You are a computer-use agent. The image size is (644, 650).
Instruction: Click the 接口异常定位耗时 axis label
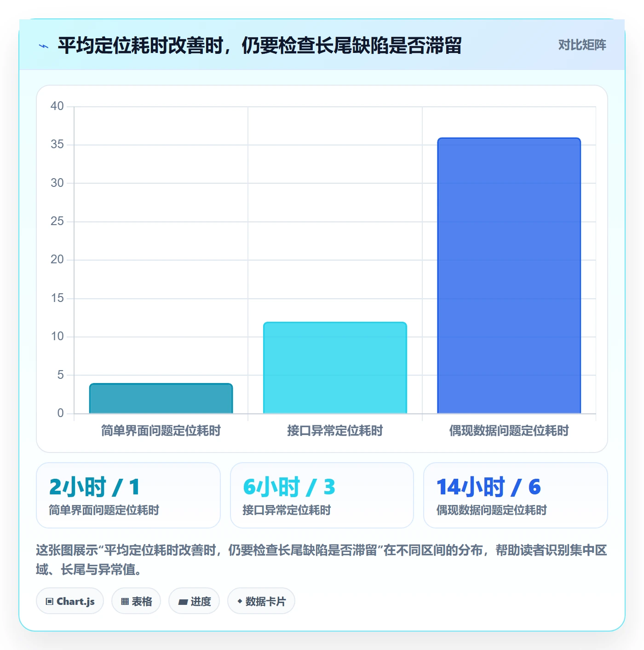pos(335,431)
